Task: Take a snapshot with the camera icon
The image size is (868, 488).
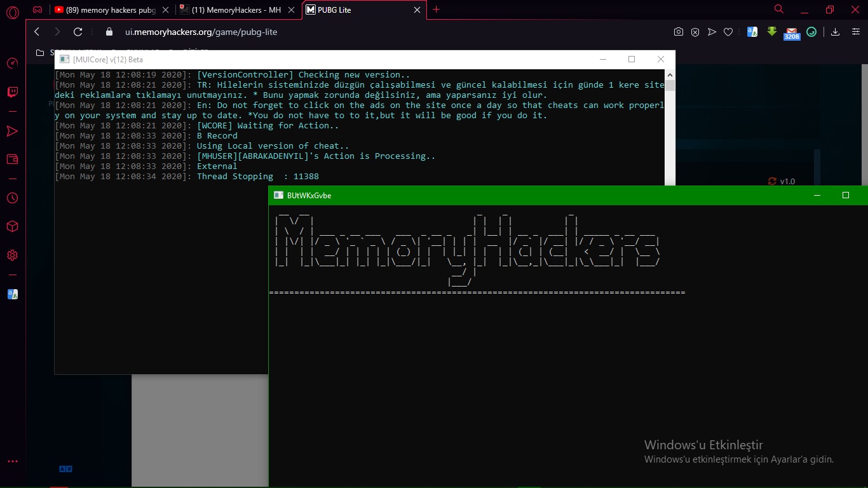Action: [679, 32]
